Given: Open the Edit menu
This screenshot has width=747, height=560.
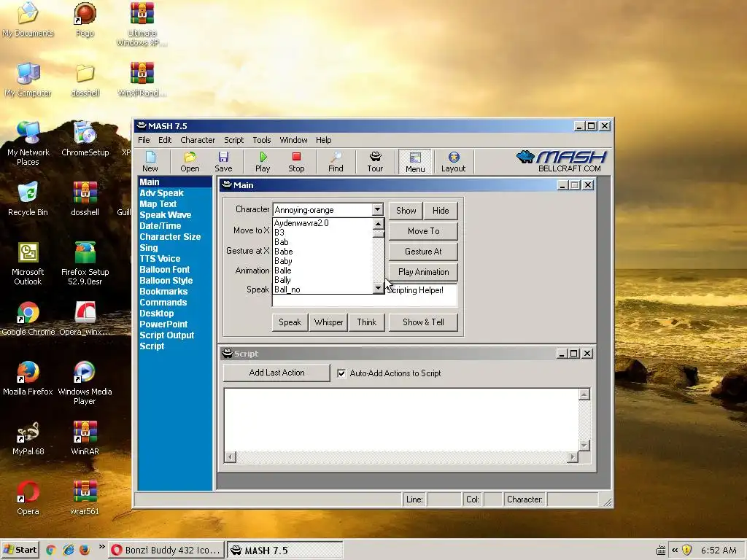Looking at the screenshot, I should 165,140.
